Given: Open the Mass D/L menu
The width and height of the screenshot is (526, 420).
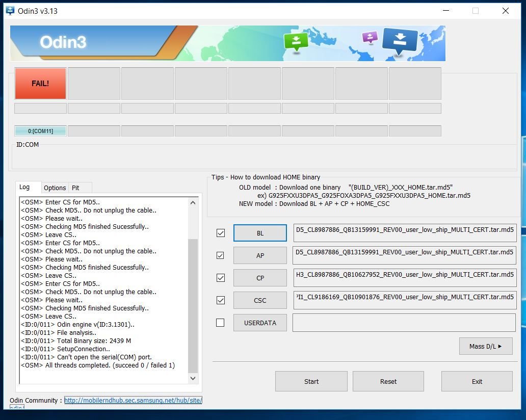Looking at the screenshot, I should pyautogui.click(x=486, y=346).
